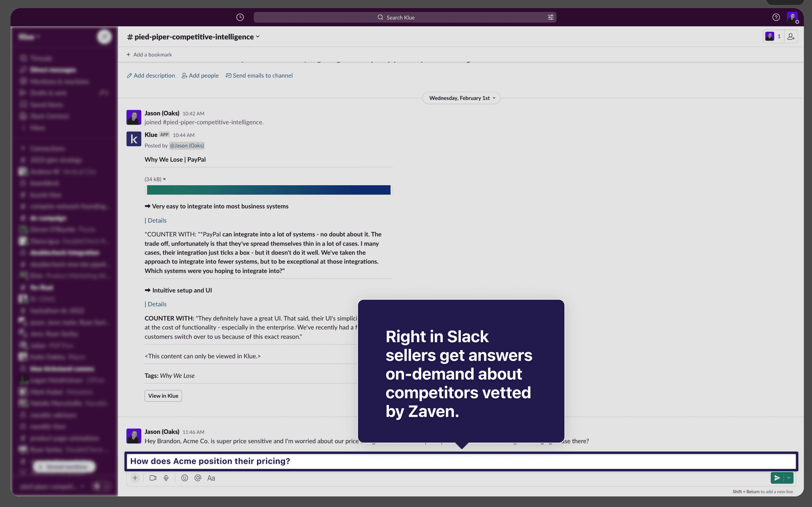Toggle text formatting Aa icon
The image size is (812, 507).
coord(211,478)
